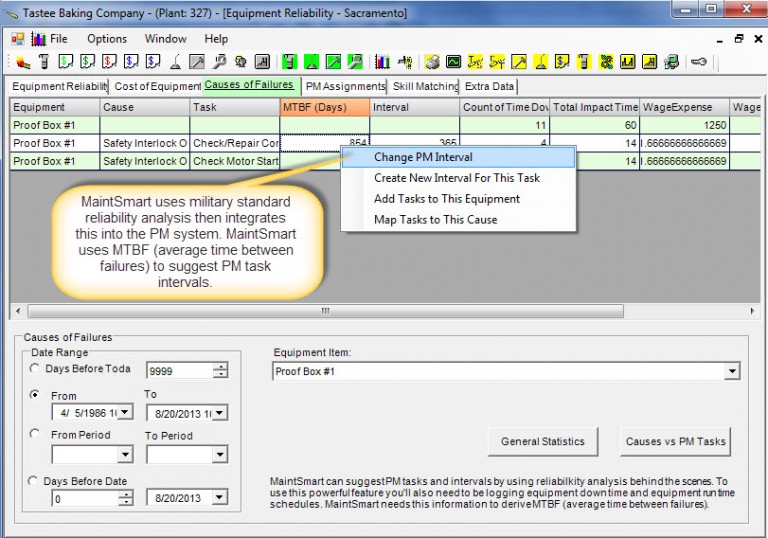Click the green-highlighted plunger icon
Image resolution: width=768 pixels, height=538 pixels.
[x=312, y=62]
